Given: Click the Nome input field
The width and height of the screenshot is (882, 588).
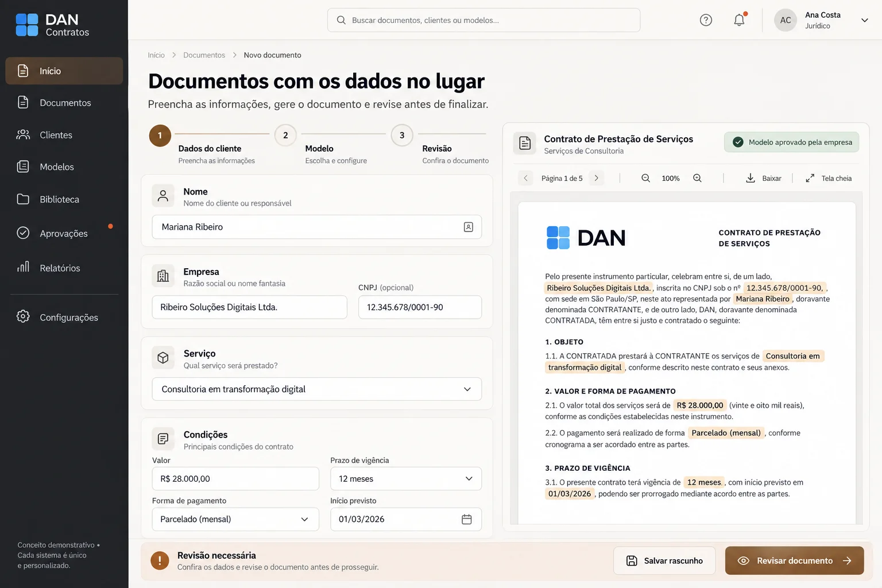Looking at the screenshot, I should [x=317, y=227].
